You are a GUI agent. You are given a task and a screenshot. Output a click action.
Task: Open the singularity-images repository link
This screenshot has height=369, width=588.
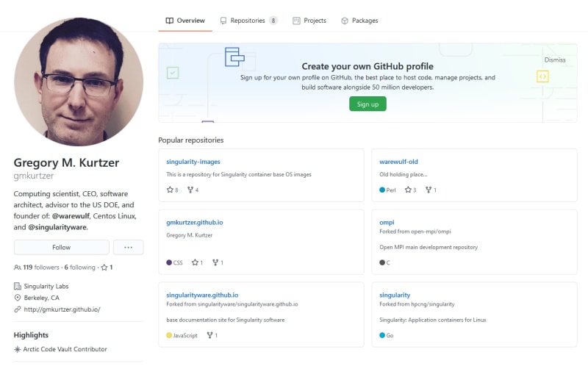(x=193, y=162)
